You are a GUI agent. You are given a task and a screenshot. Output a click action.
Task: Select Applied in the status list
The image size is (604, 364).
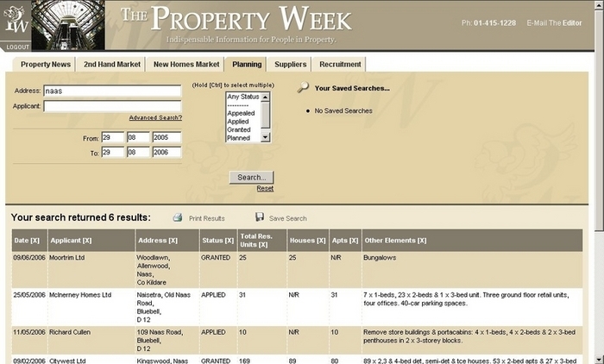[x=237, y=122]
